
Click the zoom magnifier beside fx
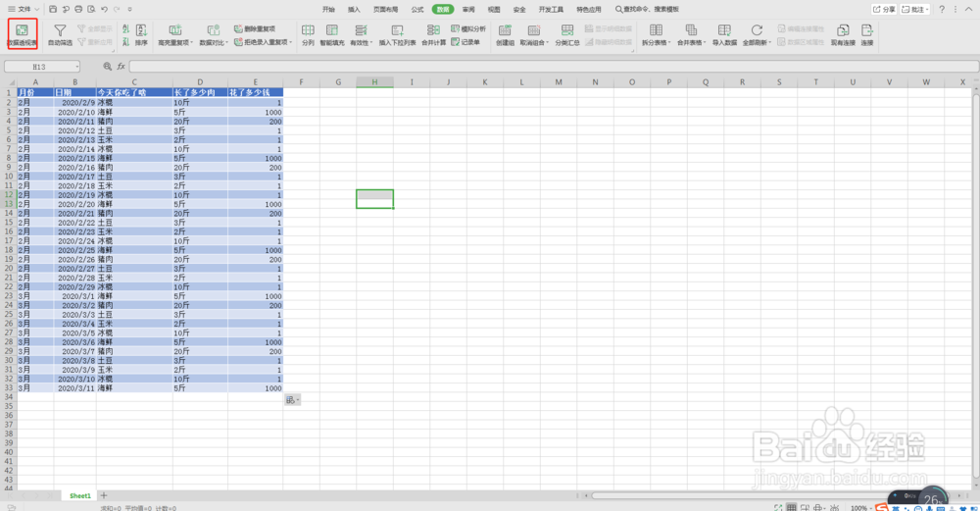coord(108,67)
